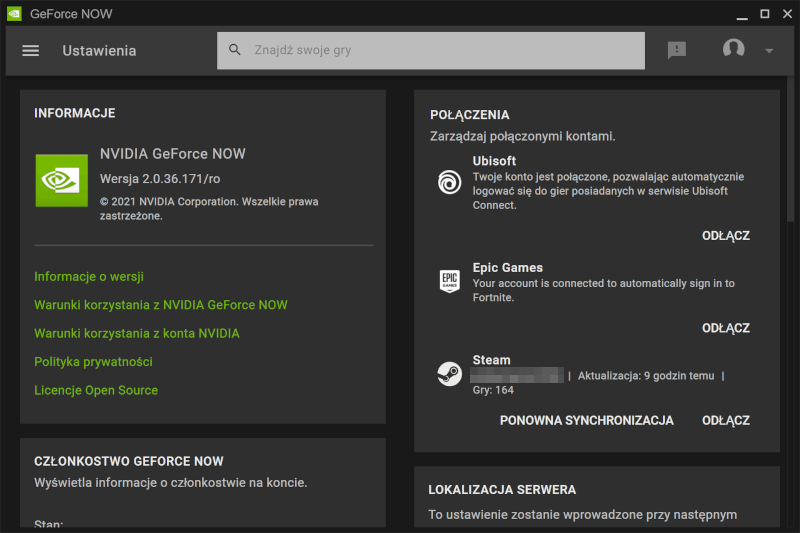This screenshot has height=533, width=800.
Task: Click the 'Ustawienia' page title
Action: [99, 50]
